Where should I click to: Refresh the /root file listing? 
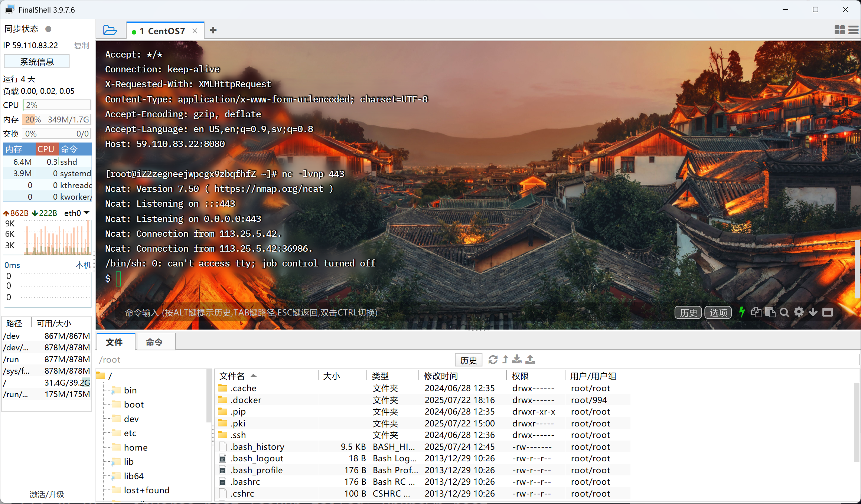pos(493,360)
